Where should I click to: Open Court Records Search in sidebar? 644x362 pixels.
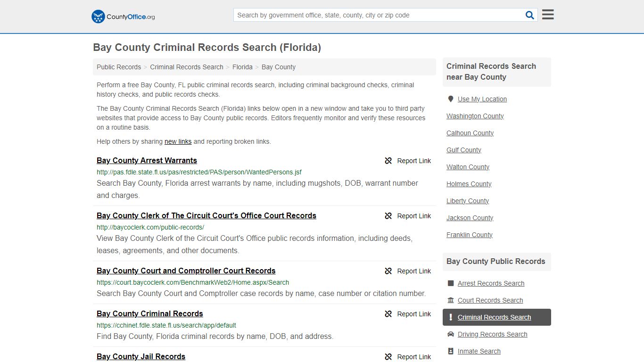[490, 300]
